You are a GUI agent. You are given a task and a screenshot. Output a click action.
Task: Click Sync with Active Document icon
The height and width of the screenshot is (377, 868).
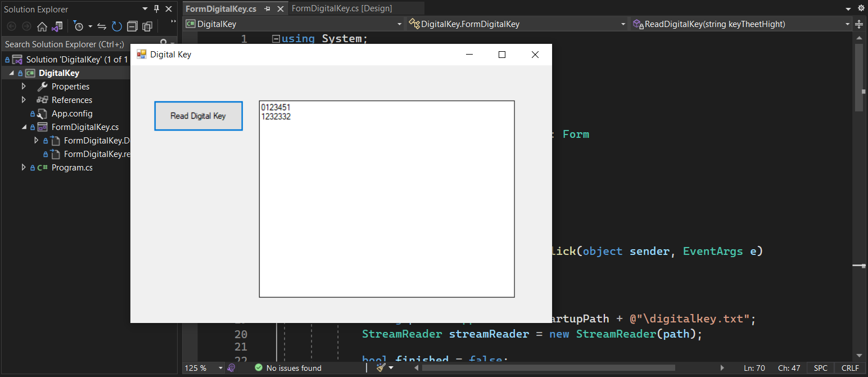coord(57,26)
